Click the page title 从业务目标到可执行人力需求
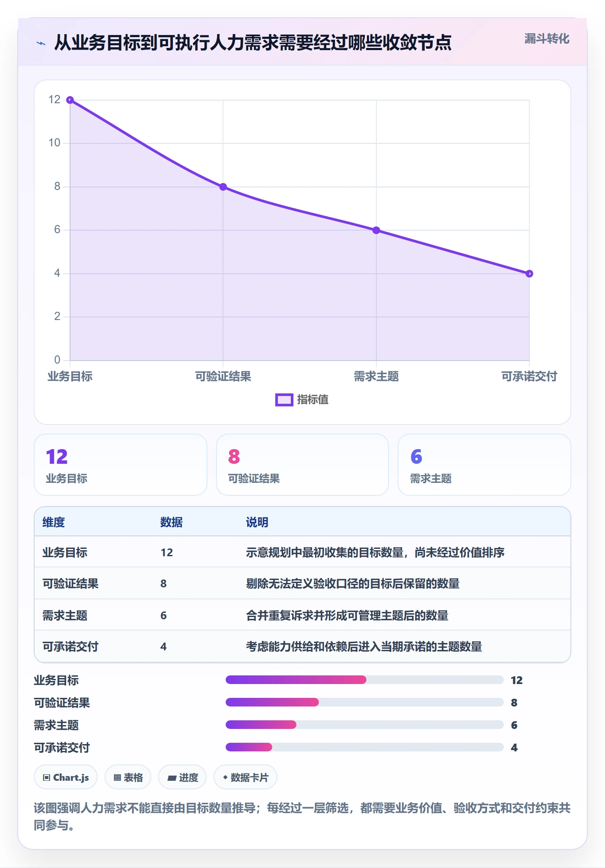The height and width of the screenshot is (868, 605). (x=253, y=43)
